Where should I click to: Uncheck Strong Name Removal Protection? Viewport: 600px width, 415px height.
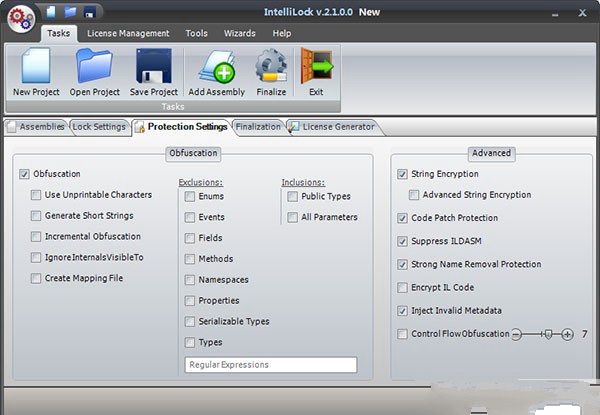pos(402,265)
